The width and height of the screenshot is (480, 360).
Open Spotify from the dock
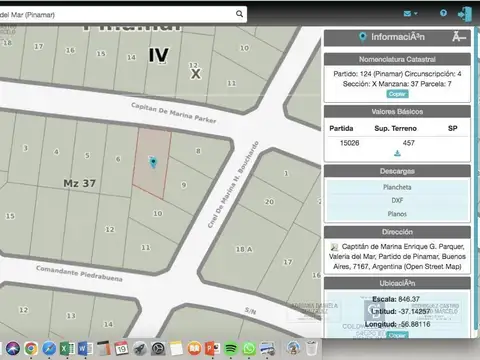point(231,349)
